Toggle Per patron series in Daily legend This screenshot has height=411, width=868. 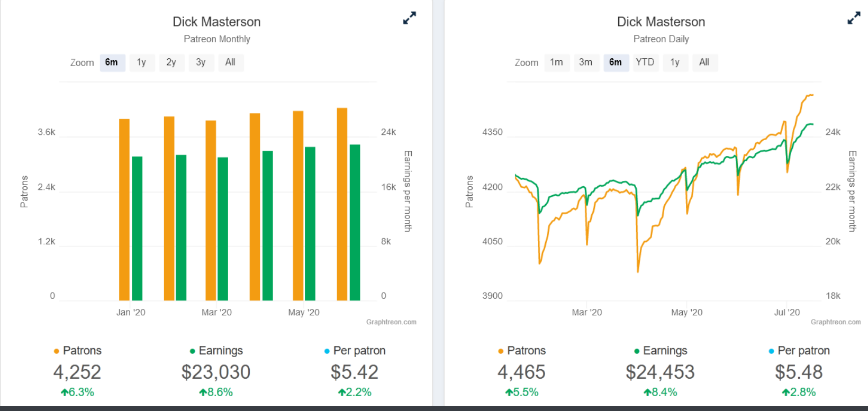tap(799, 351)
